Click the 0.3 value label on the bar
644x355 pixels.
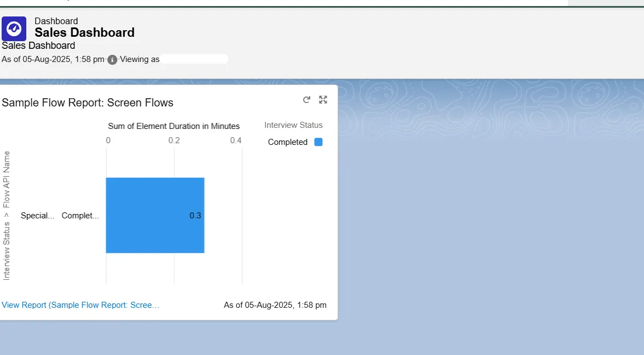[195, 216]
